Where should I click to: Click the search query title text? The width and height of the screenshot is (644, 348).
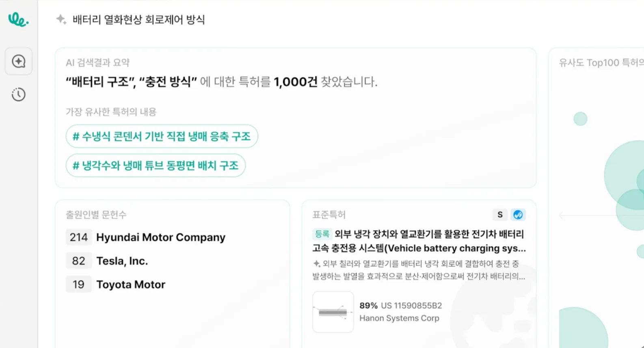click(138, 20)
